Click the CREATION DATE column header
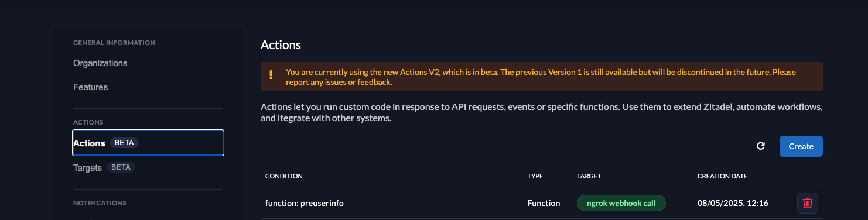The height and width of the screenshot is (220, 868). (x=722, y=176)
